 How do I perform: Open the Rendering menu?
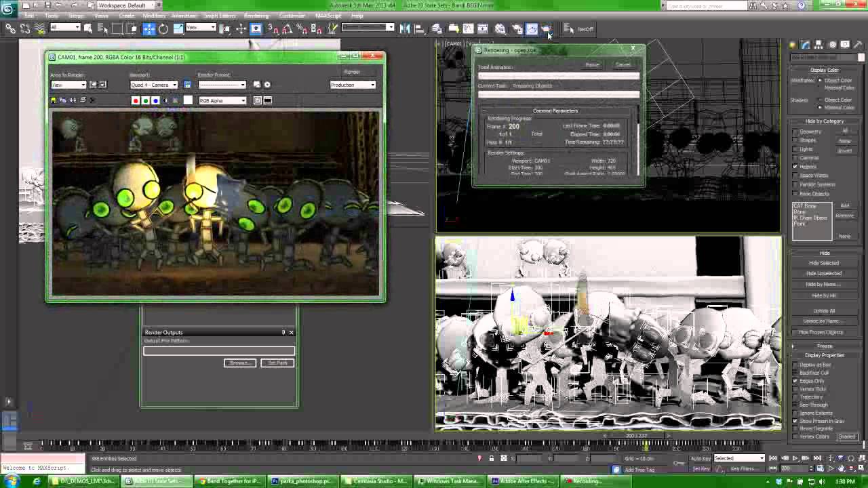(x=256, y=16)
